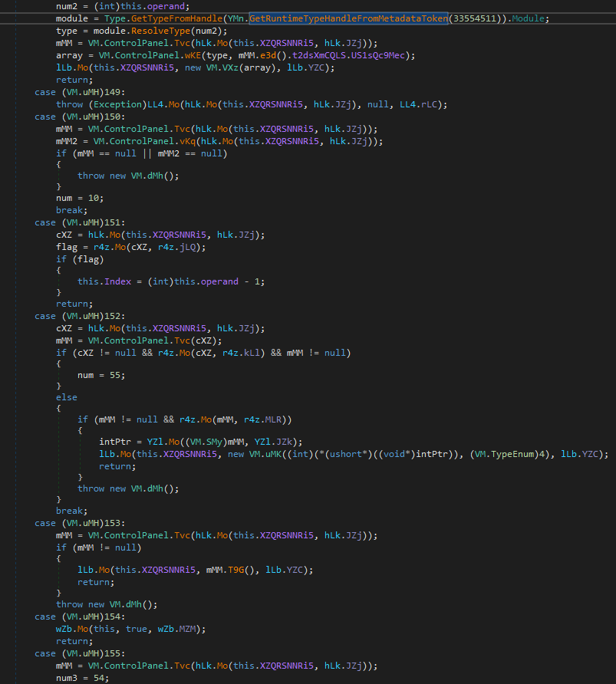
Task: Click 'case (VM.uMH)154:' label
Action: point(80,617)
